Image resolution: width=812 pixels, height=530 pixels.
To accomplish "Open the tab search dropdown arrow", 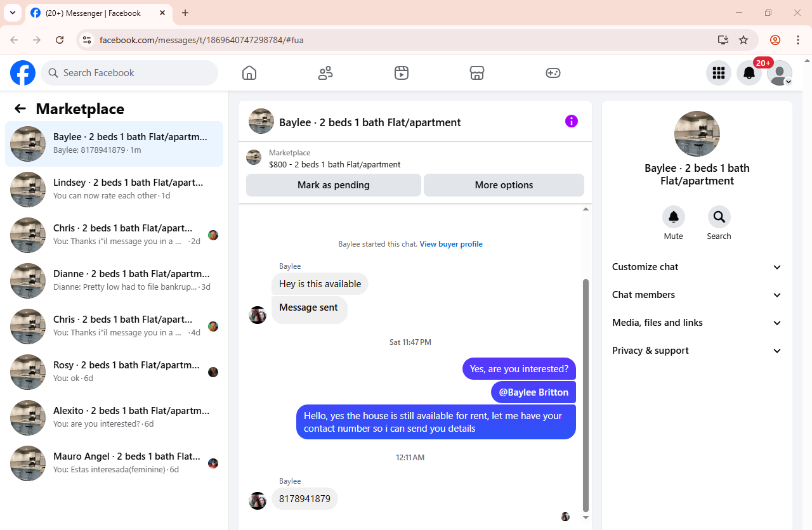I will click(12, 13).
